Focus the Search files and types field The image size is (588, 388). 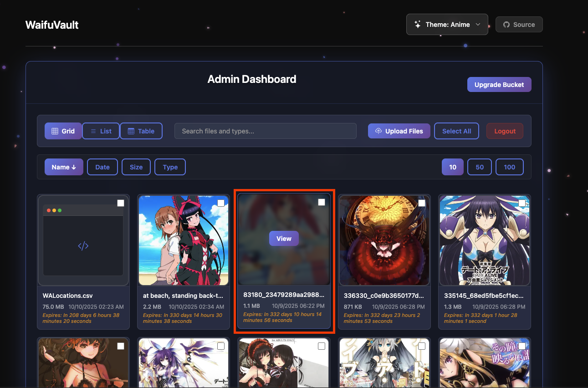(265, 131)
